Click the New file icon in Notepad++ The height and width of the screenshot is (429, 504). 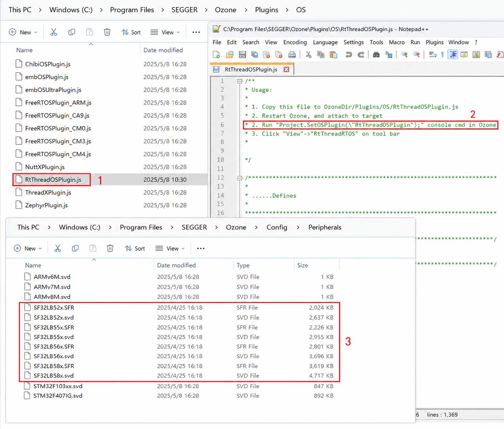pyautogui.click(x=217, y=55)
